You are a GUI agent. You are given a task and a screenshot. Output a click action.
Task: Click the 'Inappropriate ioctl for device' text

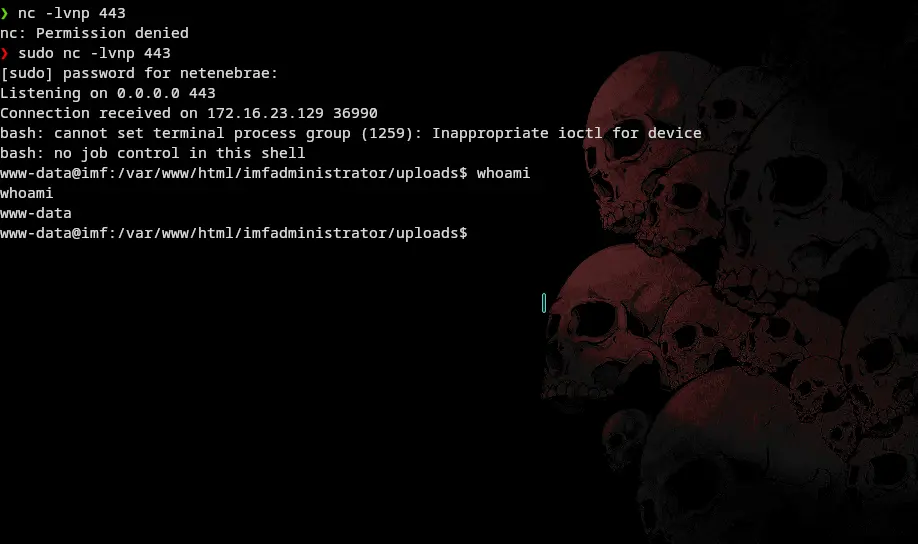[x=567, y=133]
